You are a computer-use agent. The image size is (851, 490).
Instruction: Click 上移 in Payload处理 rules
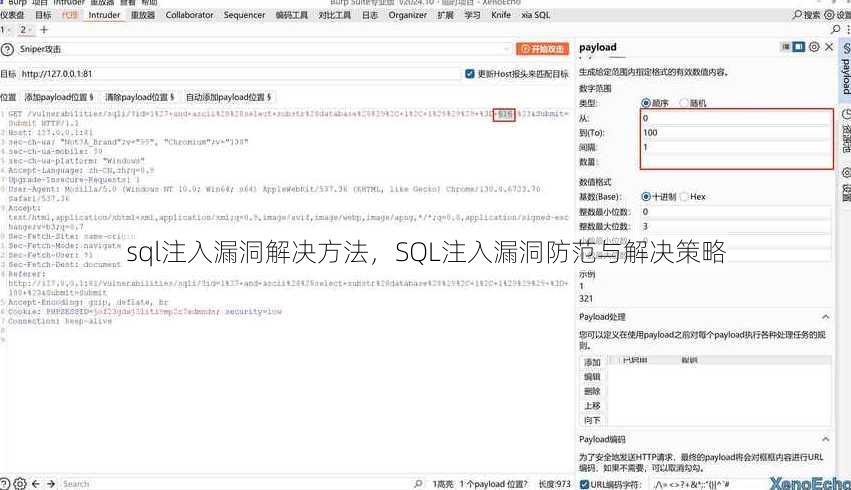coord(592,406)
